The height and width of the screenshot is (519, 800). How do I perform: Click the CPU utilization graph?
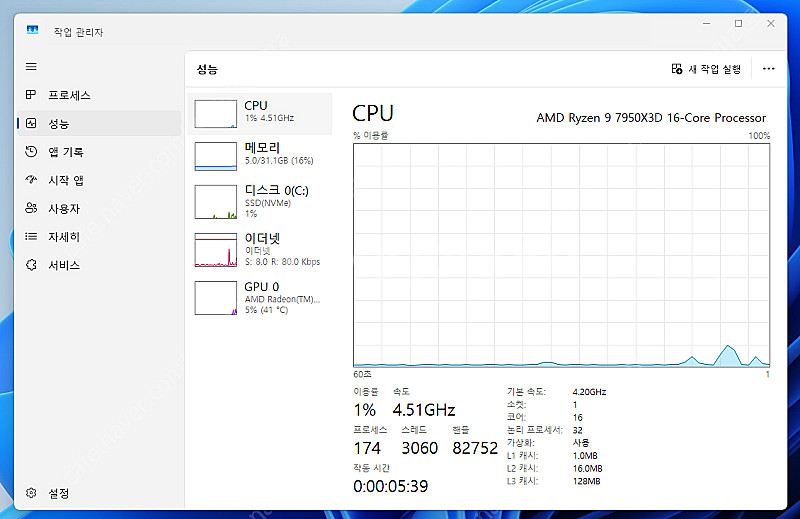click(561, 255)
